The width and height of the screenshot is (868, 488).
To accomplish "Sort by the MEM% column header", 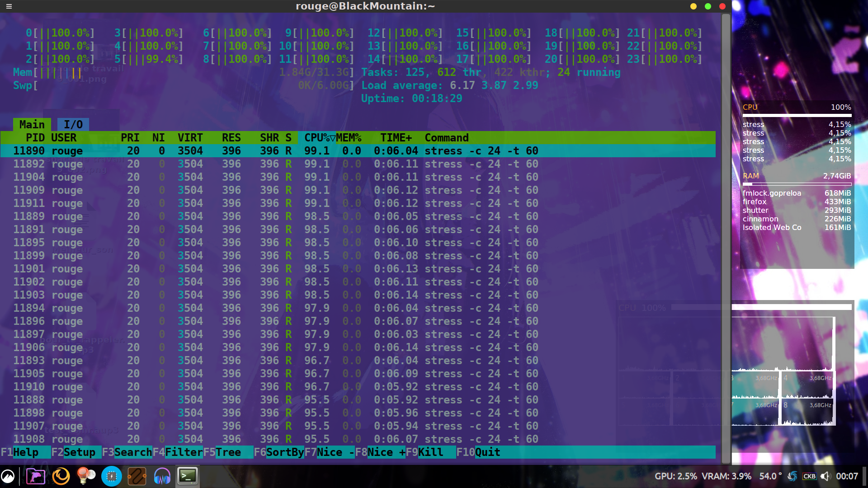I will tap(349, 138).
